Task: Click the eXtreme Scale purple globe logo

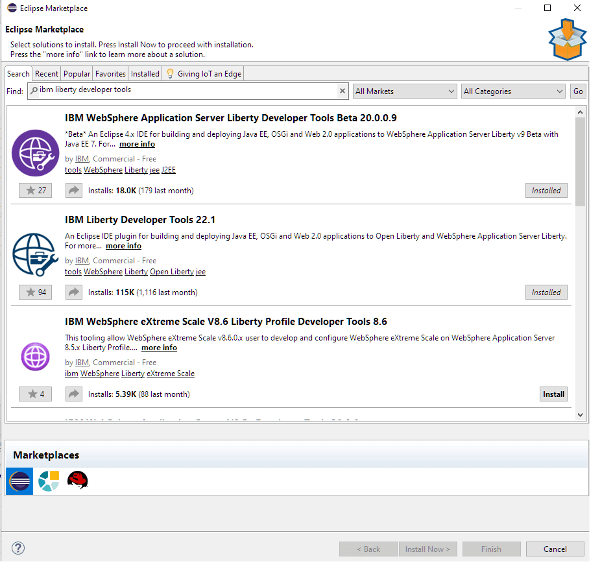Action: coord(35,357)
